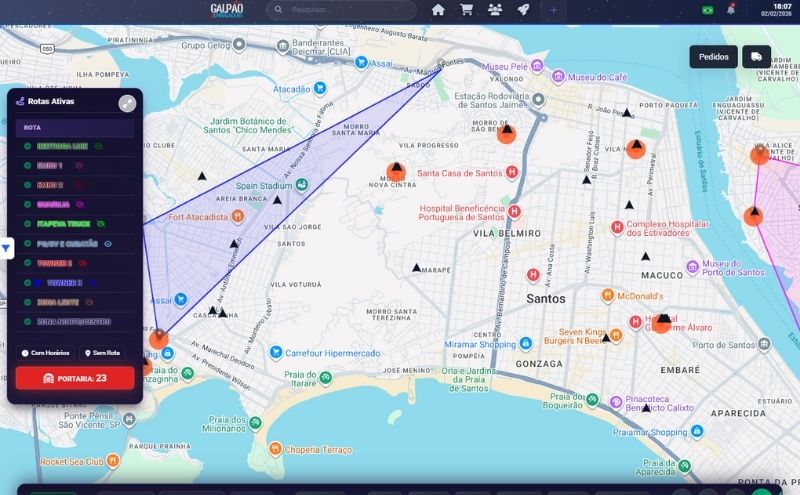Click the filter funnel icon on left edge
The height and width of the screenshot is (495, 800).
point(6,248)
